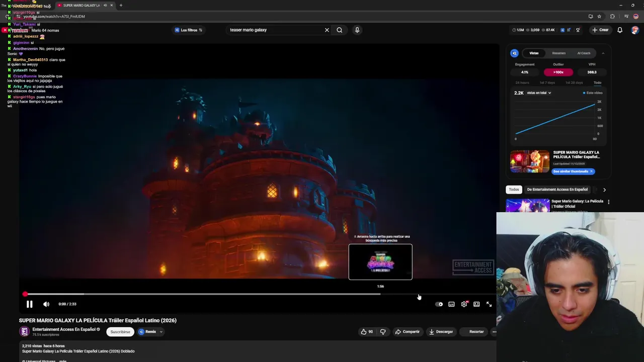Close the Super Mario YouTube tab
Screen dimensions: 644x362
[x=112, y=6]
